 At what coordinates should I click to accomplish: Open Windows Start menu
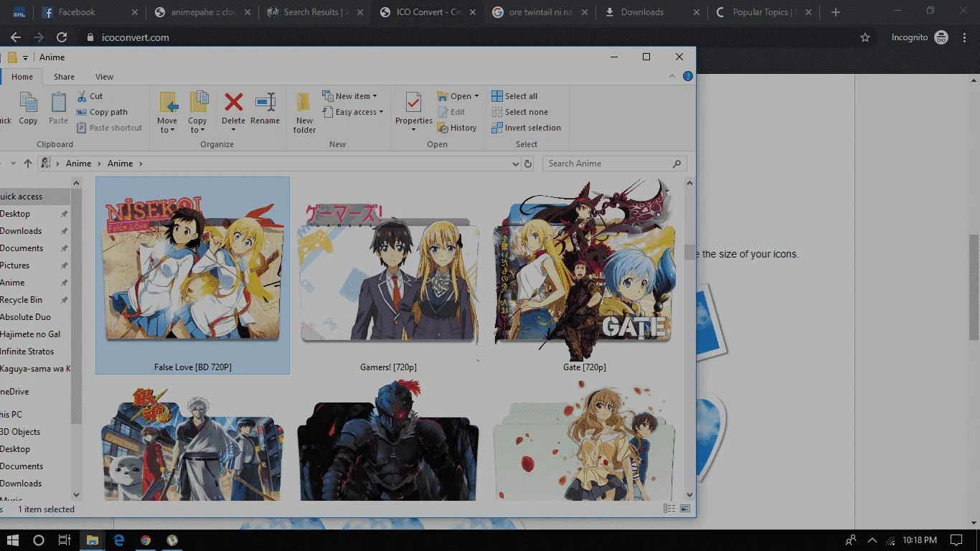(x=12, y=540)
